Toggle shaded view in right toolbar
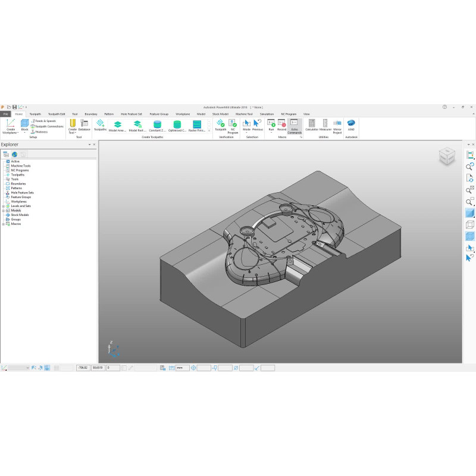 (469, 213)
